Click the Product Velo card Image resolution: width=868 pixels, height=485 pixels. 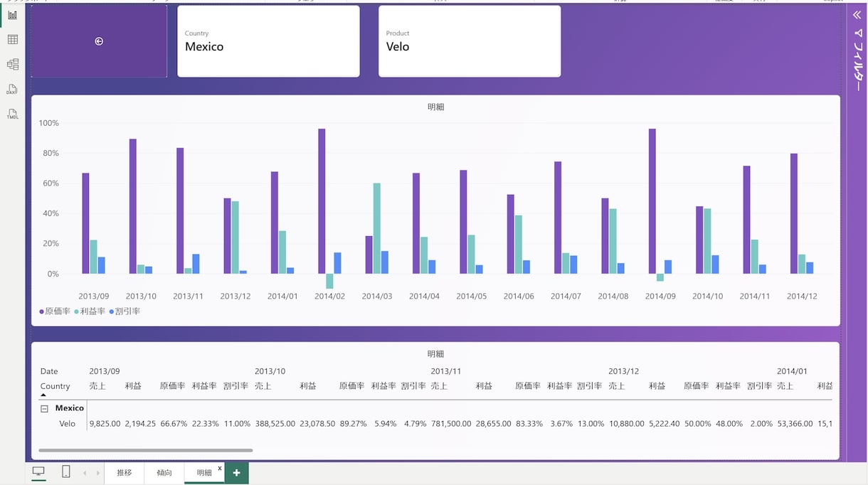470,41
